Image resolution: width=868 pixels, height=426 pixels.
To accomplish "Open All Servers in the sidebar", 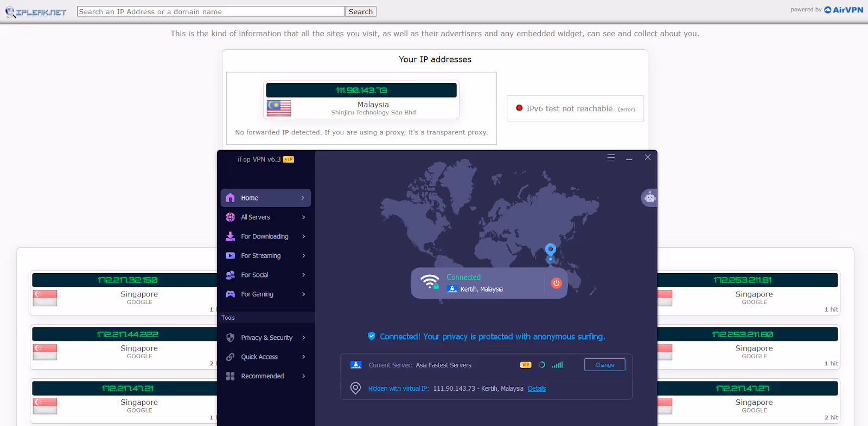I will click(266, 217).
